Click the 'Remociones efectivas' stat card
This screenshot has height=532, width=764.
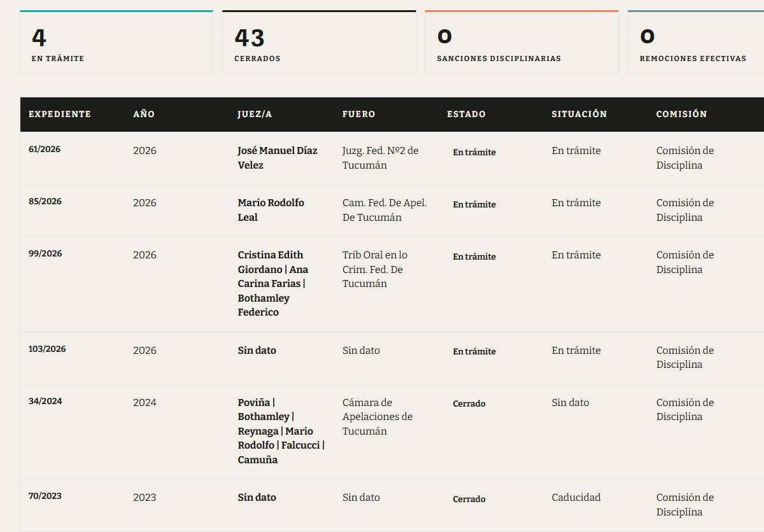tap(696, 42)
